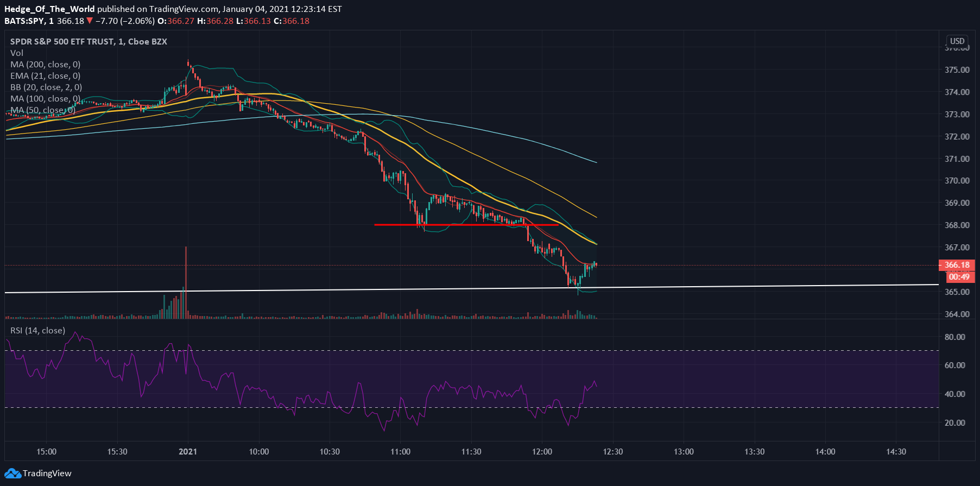The height and width of the screenshot is (486, 980).
Task: Click the 15:00 time axis label
Action: click(x=46, y=451)
